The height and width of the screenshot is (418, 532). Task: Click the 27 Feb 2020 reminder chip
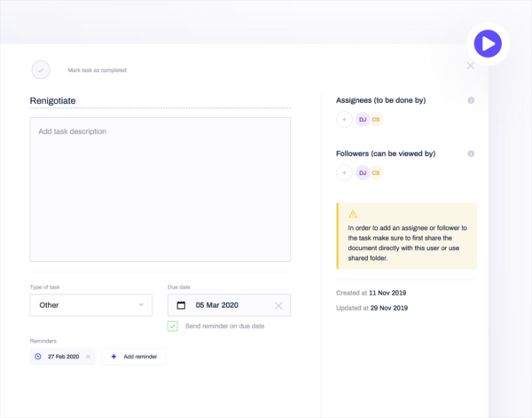pyautogui.click(x=62, y=357)
